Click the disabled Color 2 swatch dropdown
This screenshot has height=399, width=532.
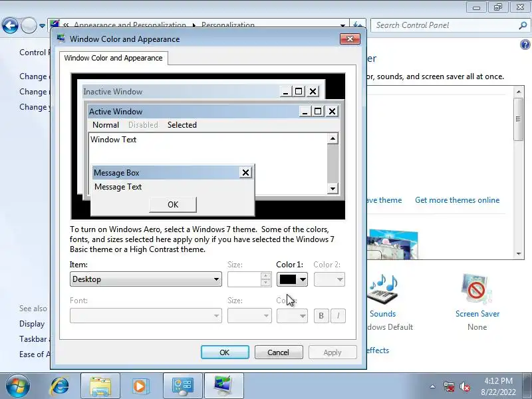point(329,279)
